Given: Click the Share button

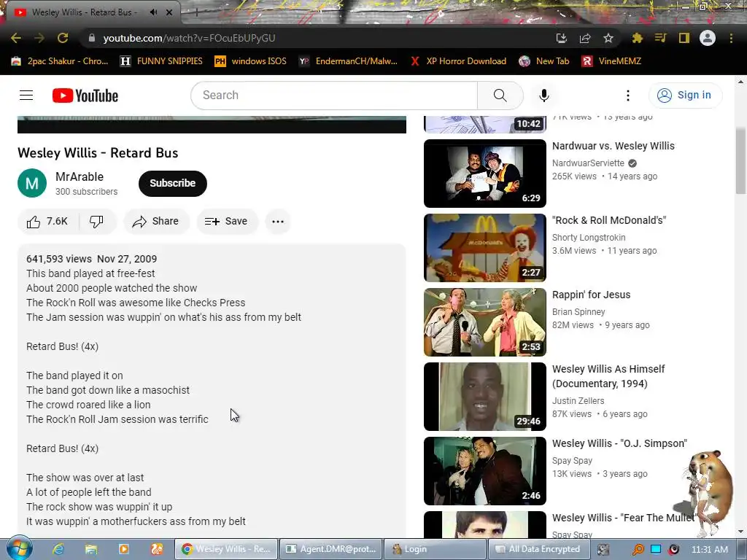Looking at the screenshot, I should (x=156, y=222).
